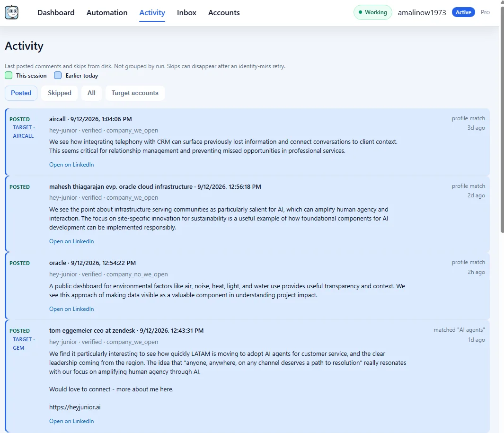Image resolution: width=504 pixels, height=433 pixels.
Task: Select the Activity tab
Action: coord(152,12)
